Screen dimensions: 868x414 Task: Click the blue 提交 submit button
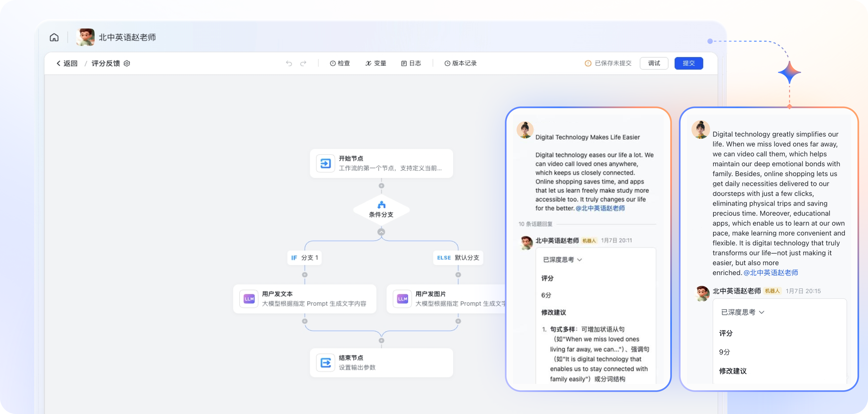click(x=688, y=63)
